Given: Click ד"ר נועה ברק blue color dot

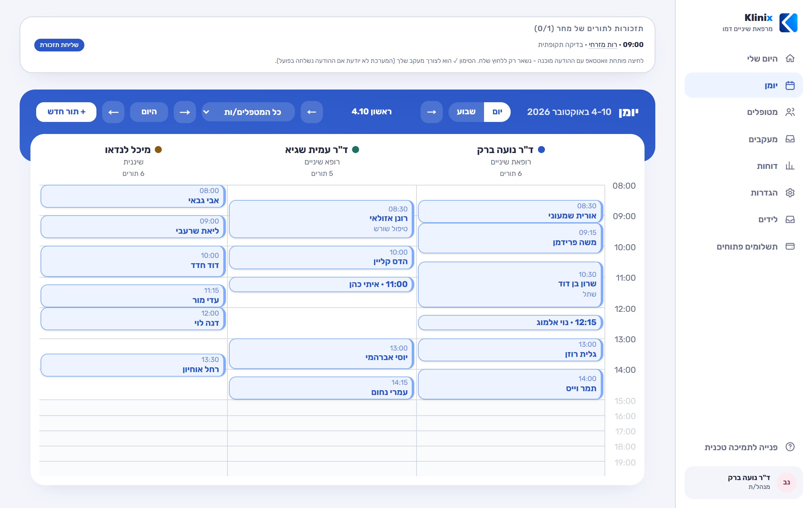Looking at the screenshot, I should tap(541, 150).
